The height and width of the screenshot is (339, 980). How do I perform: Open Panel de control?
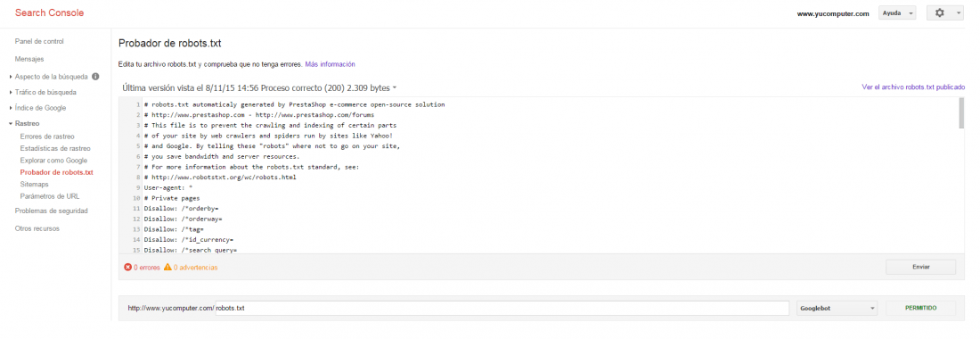[x=39, y=41]
